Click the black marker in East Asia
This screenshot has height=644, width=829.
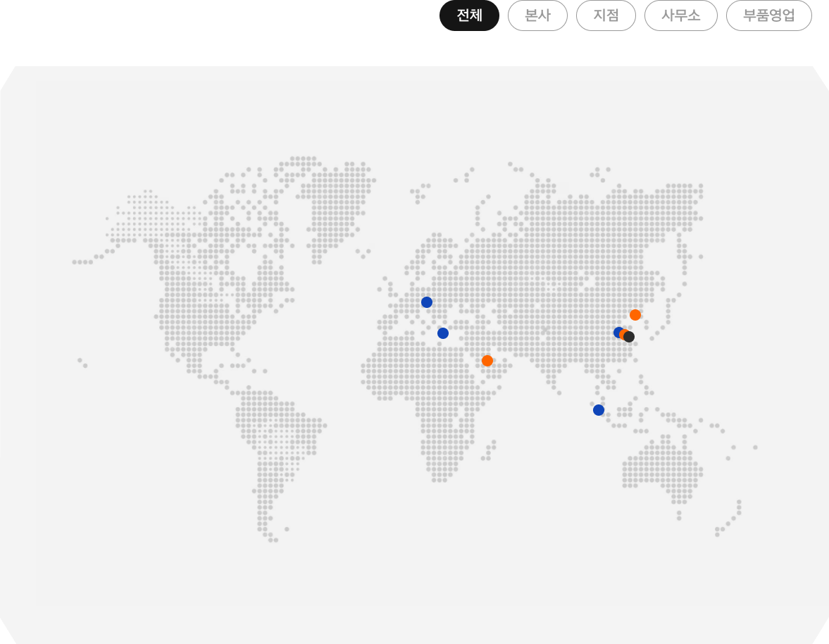[630, 338]
